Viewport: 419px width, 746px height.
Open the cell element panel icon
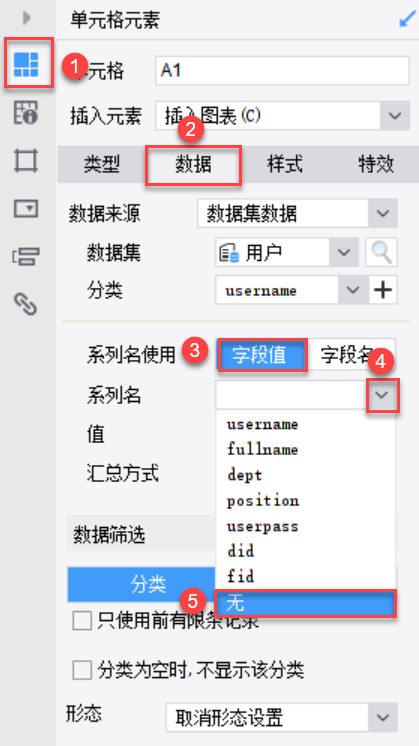[26, 63]
